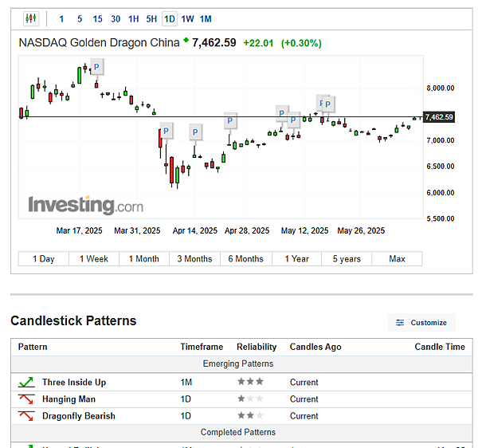
Task: Select the 3 Months range tab
Action: [x=194, y=259]
